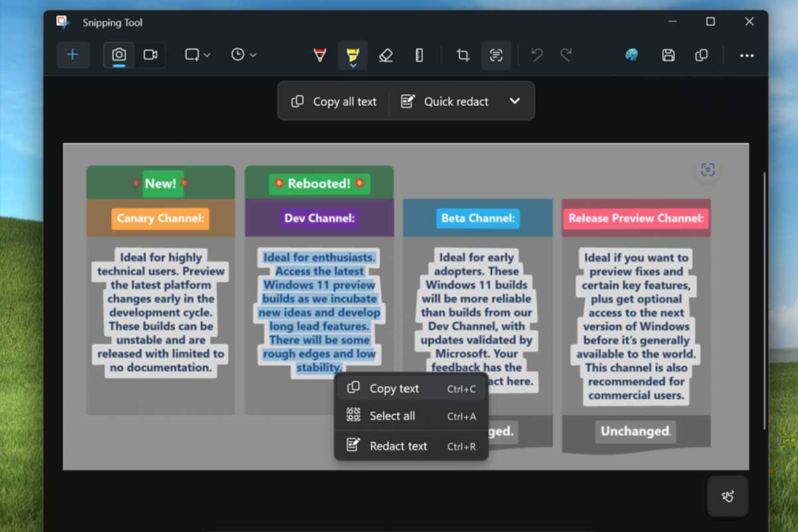The width and height of the screenshot is (798, 532).
Task: Click the 'Release Preview Channel:' label
Action: (636, 218)
